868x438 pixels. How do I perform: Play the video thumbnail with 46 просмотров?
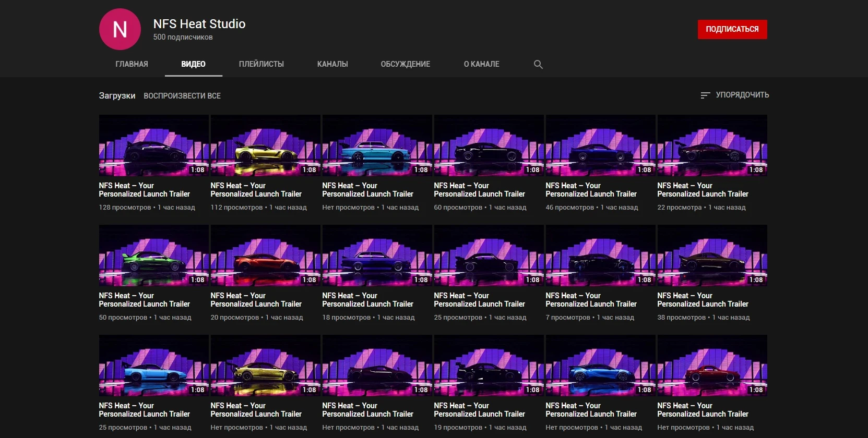[x=601, y=145]
